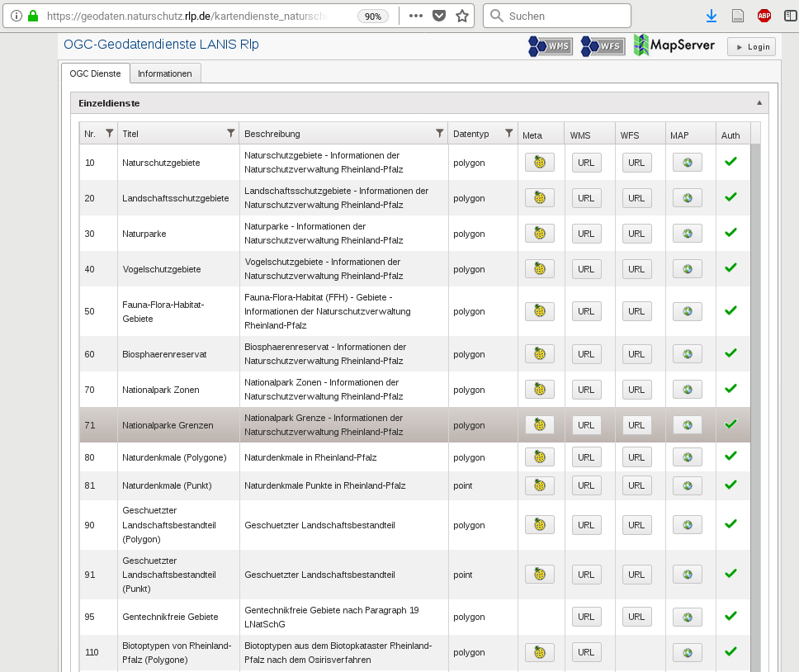The height and width of the screenshot is (672, 799).
Task: Open map icon for Naturparke row
Action: click(687, 234)
